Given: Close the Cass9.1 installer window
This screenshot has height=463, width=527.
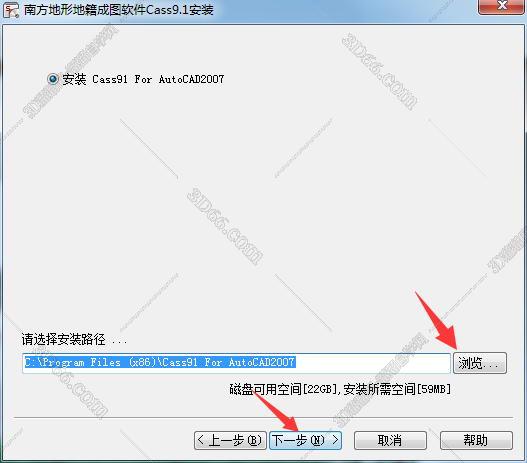Looking at the screenshot, I should tap(502, 6).
